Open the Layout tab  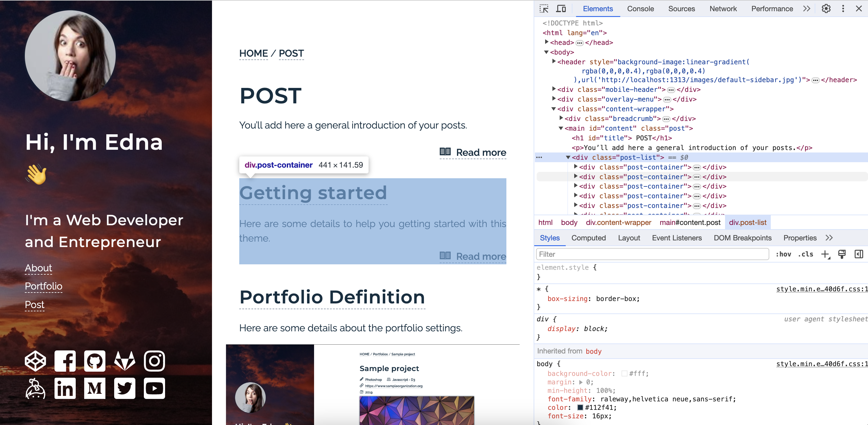[629, 238]
